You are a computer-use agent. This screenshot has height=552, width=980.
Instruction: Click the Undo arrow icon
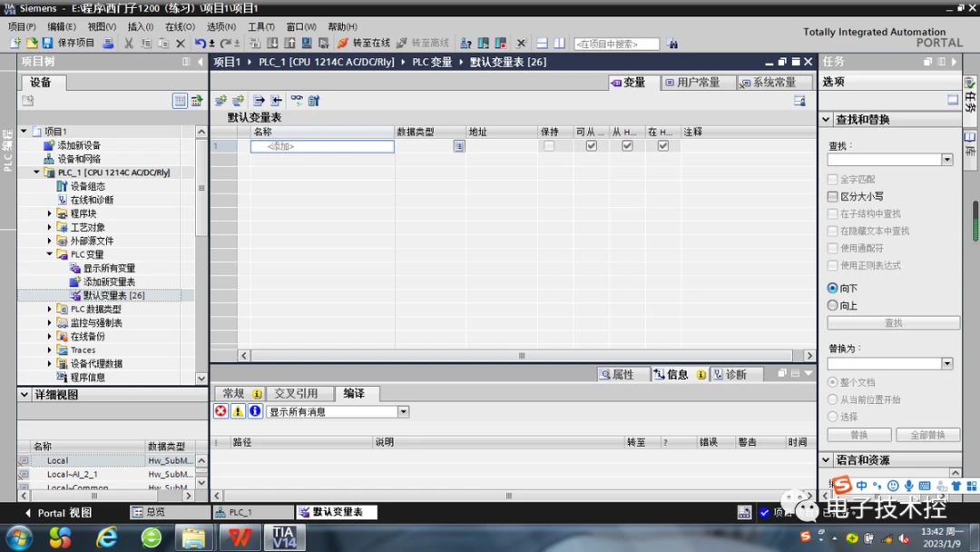200,44
